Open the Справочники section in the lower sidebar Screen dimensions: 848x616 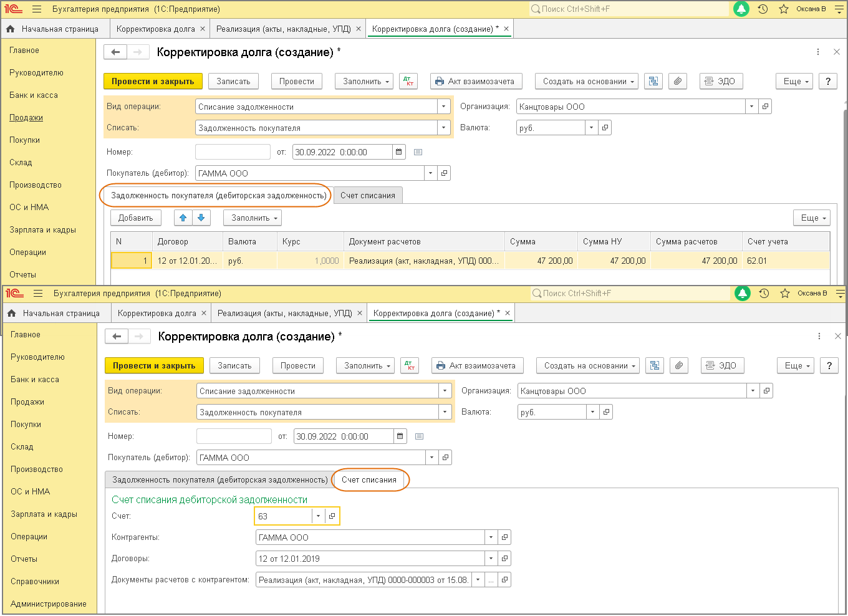pos(35,582)
